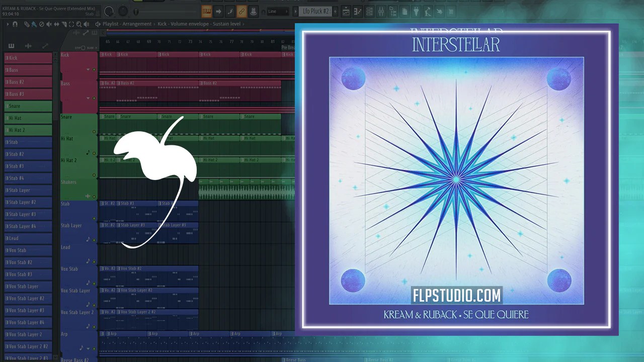Select the Paint brush tool in playlist toolbar

pos(34,24)
